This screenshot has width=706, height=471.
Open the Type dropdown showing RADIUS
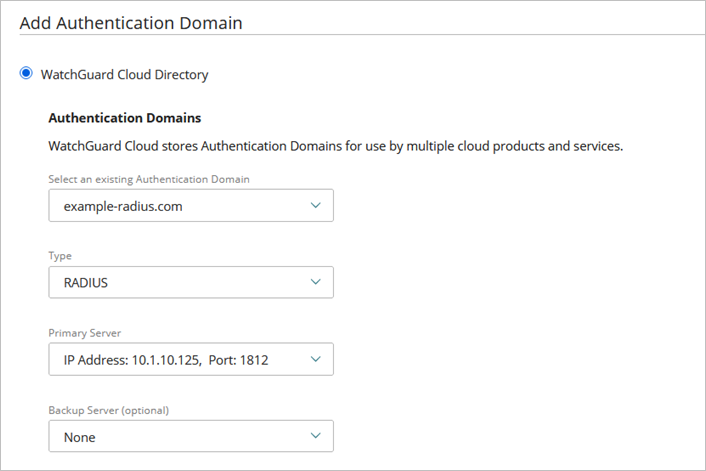(191, 282)
